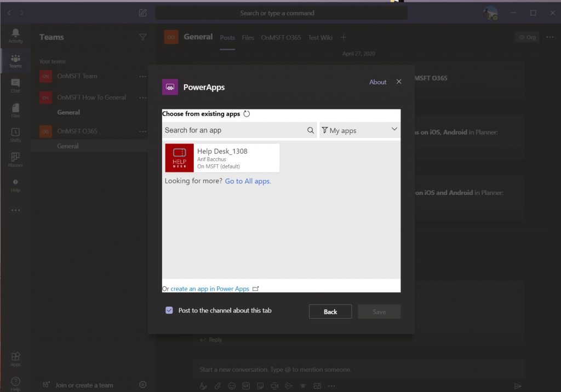Click the Help Desk_1308 app name

coord(222,151)
